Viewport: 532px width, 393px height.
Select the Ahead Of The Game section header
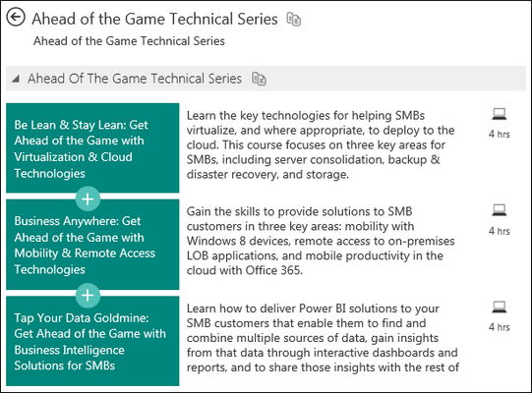(x=266, y=79)
